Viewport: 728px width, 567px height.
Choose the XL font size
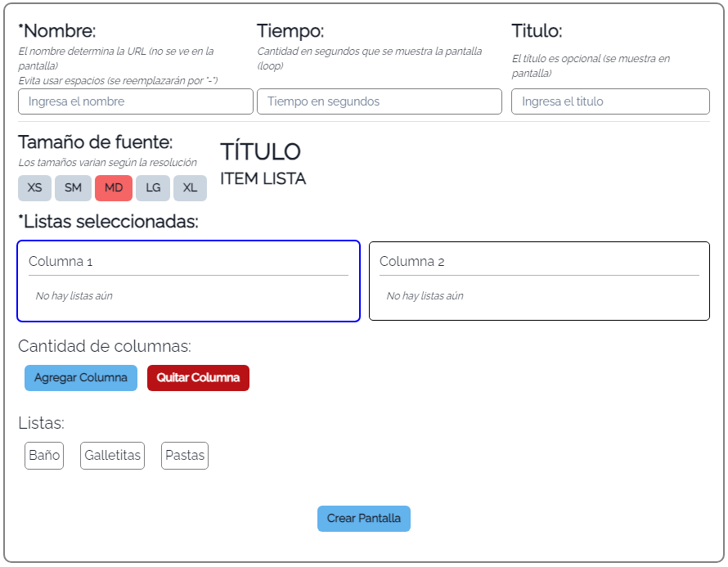[190, 188]
